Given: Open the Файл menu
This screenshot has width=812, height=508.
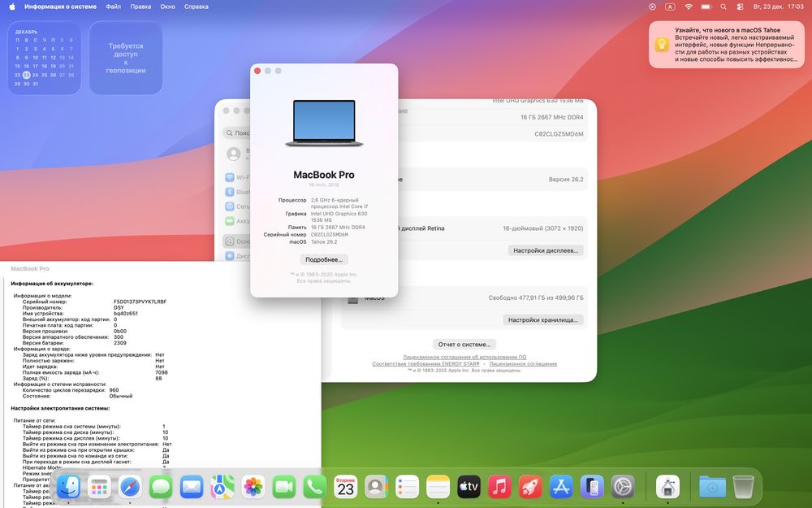Looking at the screenshot, I should tap(114, 7).
